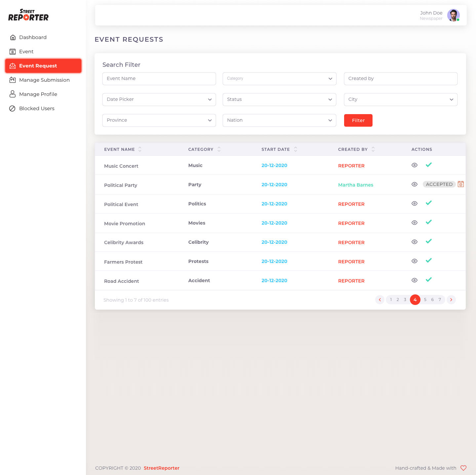Click the calendar icon beside ACCEPTED badge
The height and width of the screenshot is (475, 476).
[x=461, y=184]
